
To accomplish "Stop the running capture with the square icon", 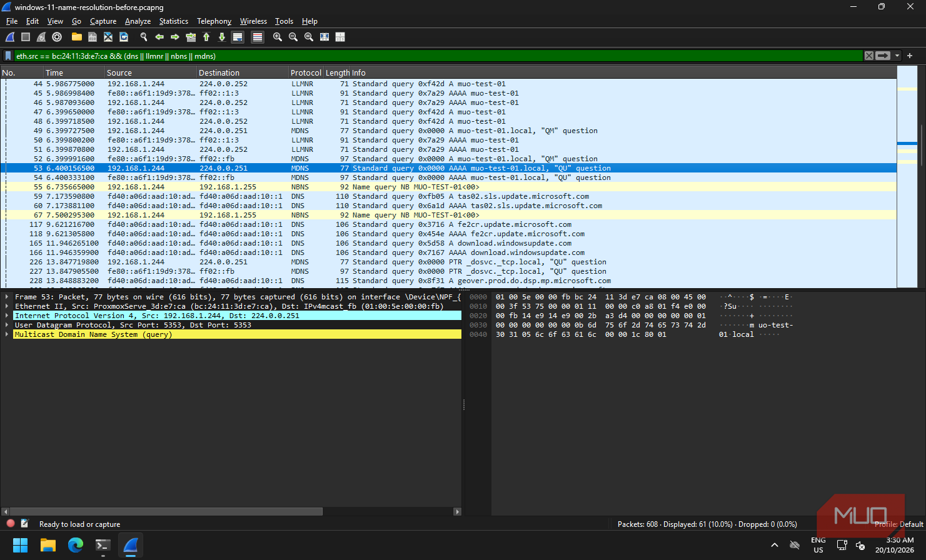I will 26,37.
